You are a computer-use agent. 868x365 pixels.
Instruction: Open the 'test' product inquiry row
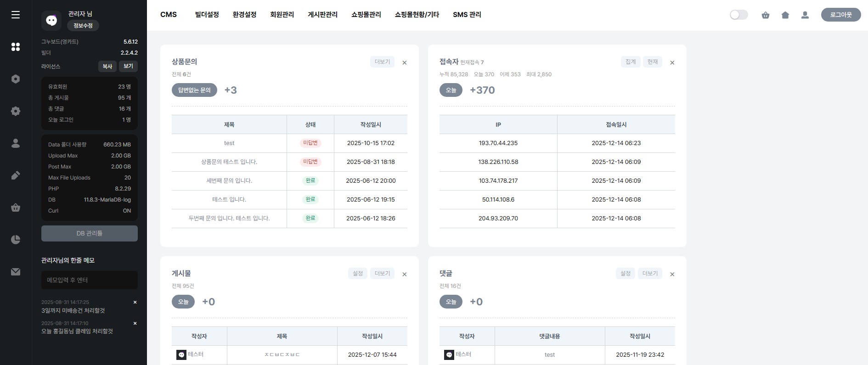229,143
